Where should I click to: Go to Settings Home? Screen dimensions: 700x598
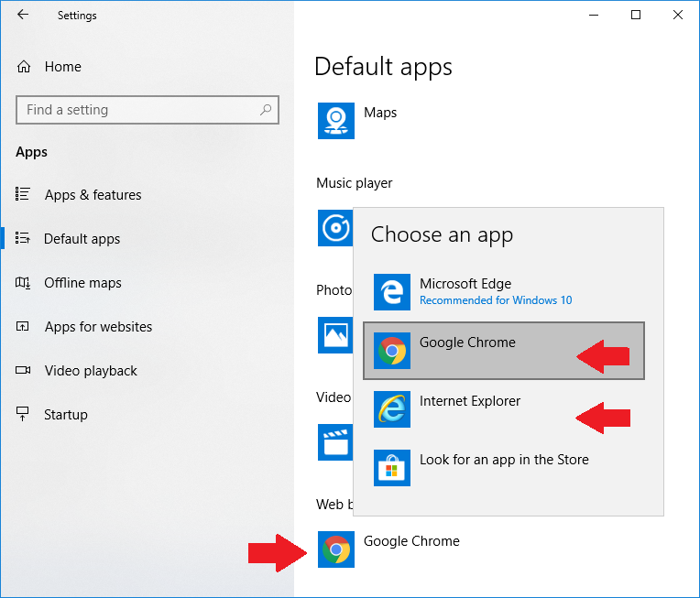tap(63, 67)
